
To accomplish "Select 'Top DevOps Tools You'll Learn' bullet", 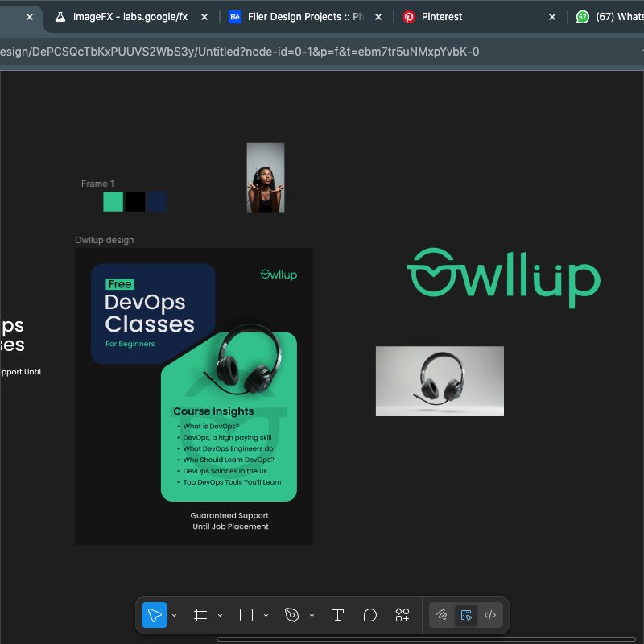I will pyautogui.click(x=232, y=482).
